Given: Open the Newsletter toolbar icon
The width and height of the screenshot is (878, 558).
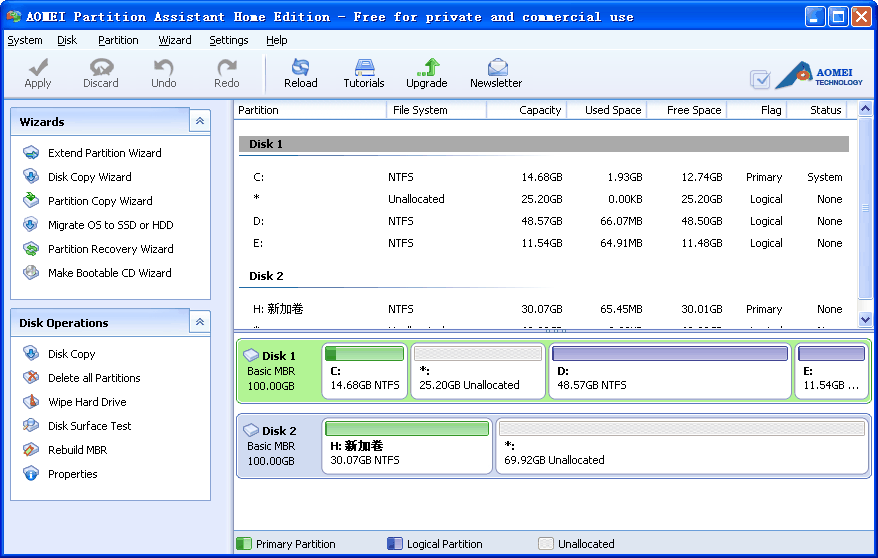Looking at the screenshot, I should [497, 67].
